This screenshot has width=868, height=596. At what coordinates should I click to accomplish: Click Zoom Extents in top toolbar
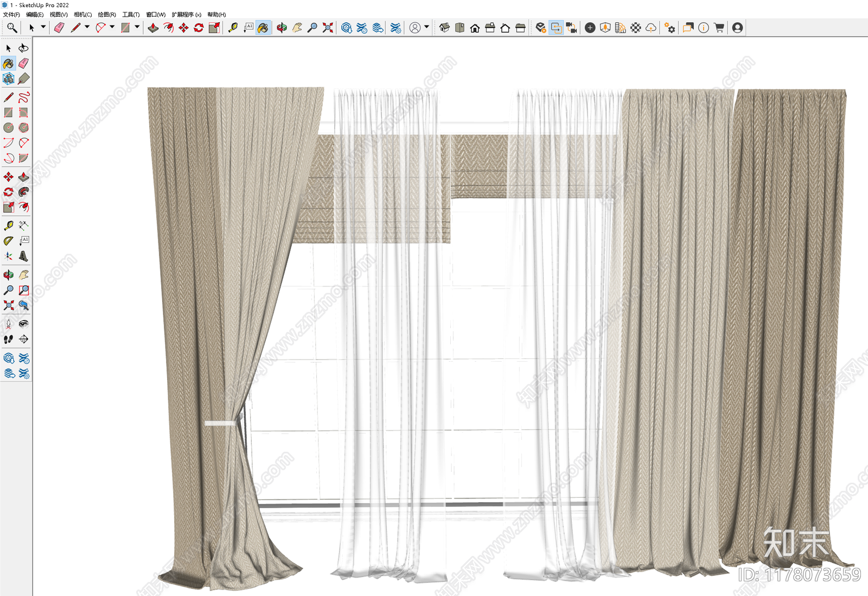pyautogui.click(x=328, y=28)
